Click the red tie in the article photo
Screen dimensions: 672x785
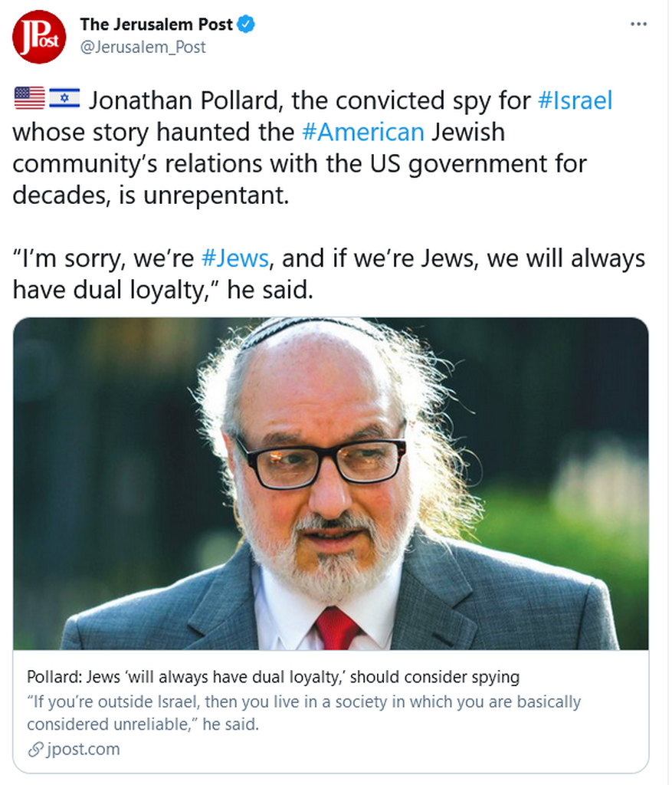(337, 627)
